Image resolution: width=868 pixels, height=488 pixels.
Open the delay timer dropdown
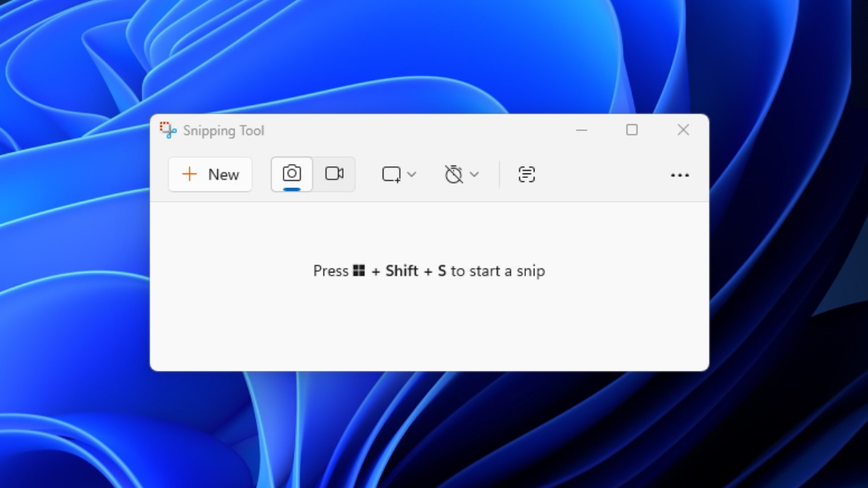(x=462, y=174)
